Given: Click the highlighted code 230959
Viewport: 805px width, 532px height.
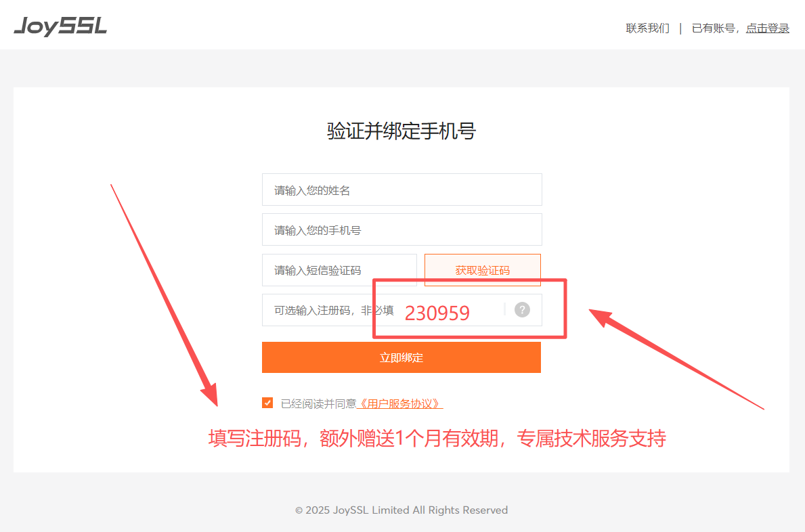Looking at the screenshot, I should pyautogui.click(x=437, y=312).
